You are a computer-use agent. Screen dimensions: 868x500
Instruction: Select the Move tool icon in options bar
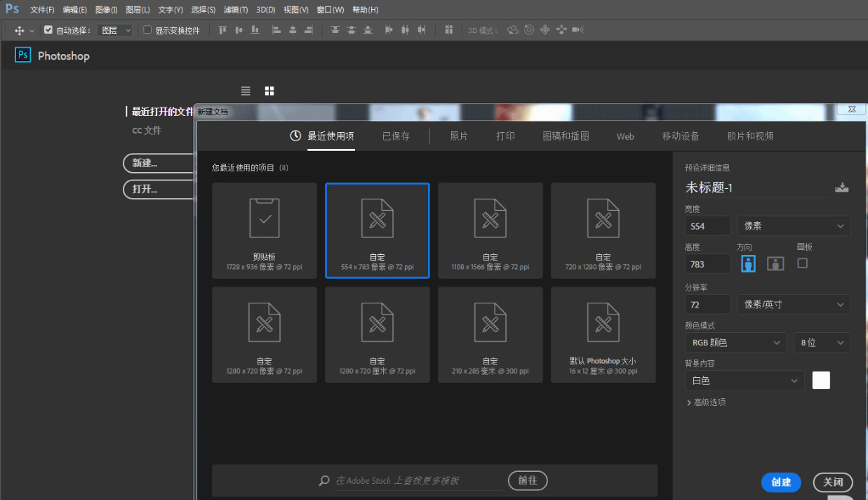[20, 30]
